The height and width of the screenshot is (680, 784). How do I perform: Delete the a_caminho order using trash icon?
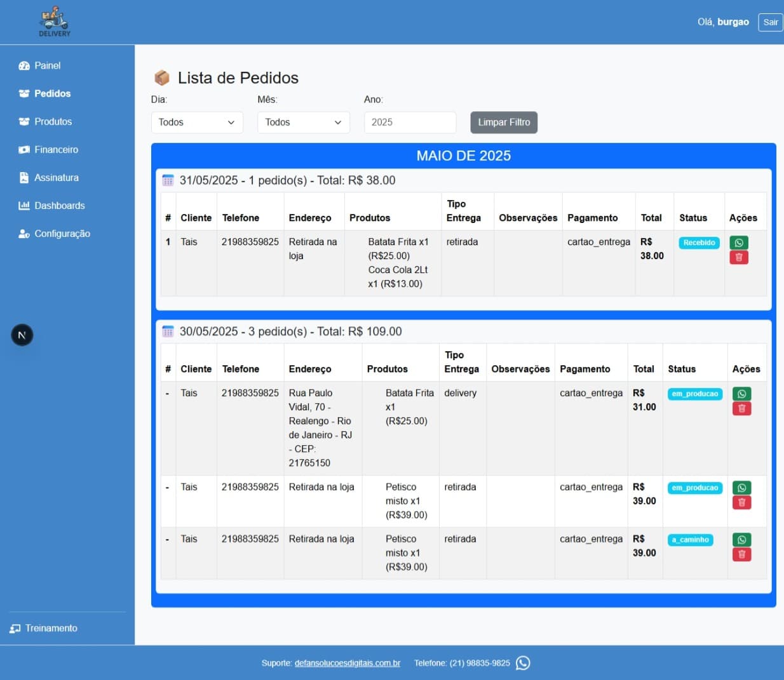(741, 554)
